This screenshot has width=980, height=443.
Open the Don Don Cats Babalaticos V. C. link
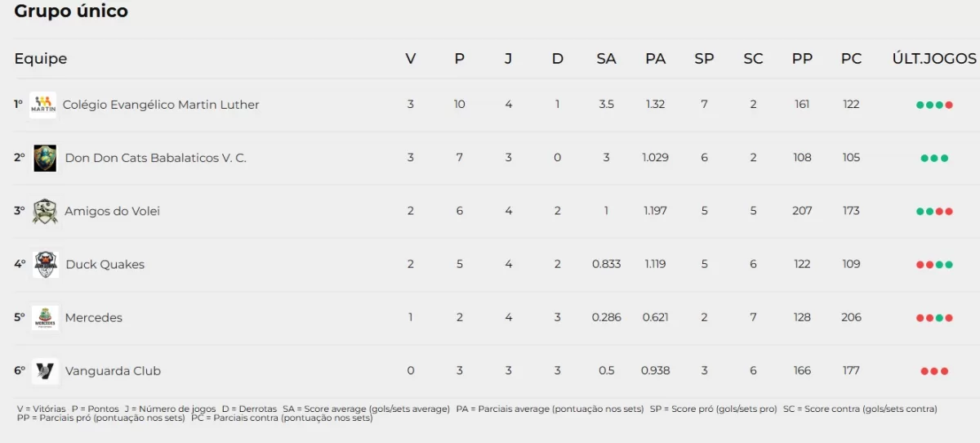pos(155,158)
